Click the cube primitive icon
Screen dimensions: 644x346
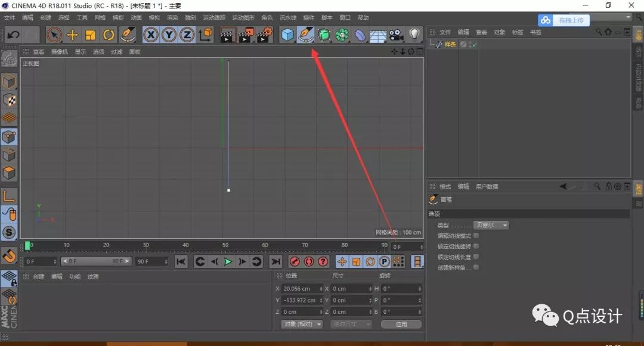click(287, 35)
